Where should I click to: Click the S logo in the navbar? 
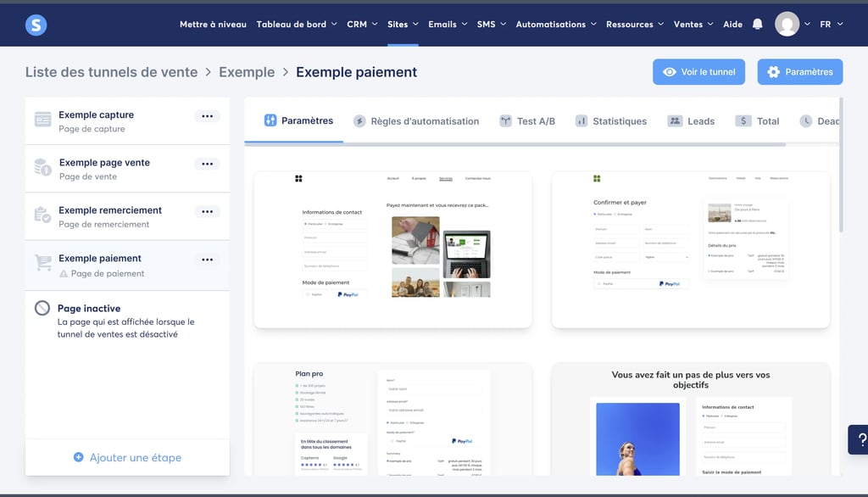[x=36, y=24]
